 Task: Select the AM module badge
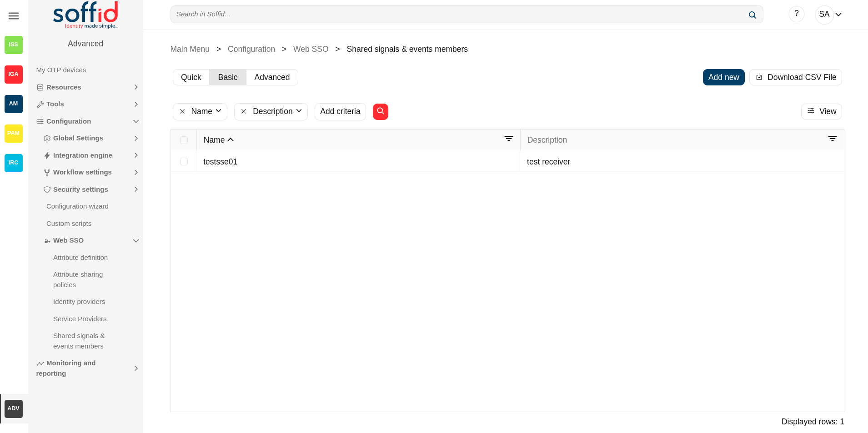(x=14, y=104)
